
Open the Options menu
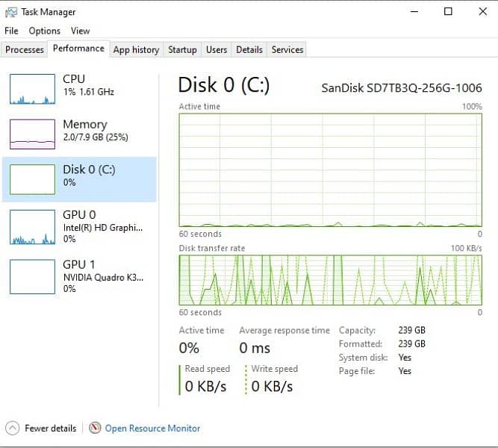point(44,31)
